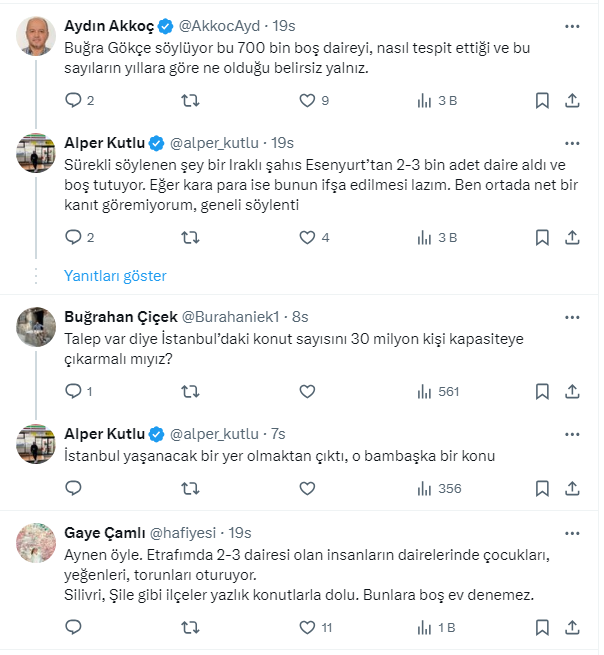Bookmark Alper Kutlu's İstanbul yaşanacak tweet
Image resolution: width=604 pixels, height=655 pixels.
[x=542, y=488]
